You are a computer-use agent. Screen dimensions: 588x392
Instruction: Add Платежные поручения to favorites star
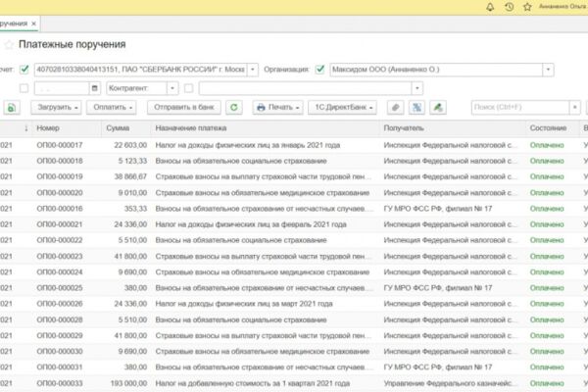[x=9, y=45]
